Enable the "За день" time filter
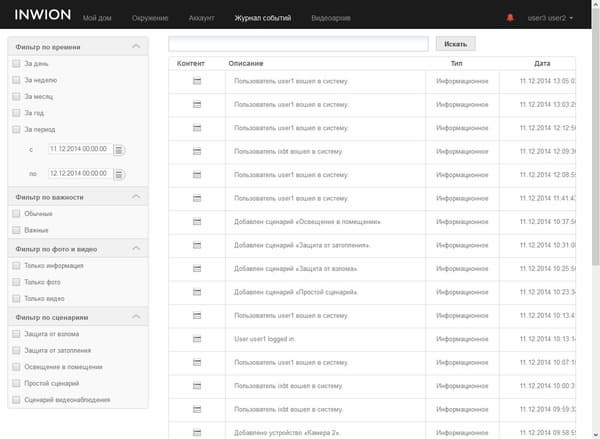 point(16,64)
